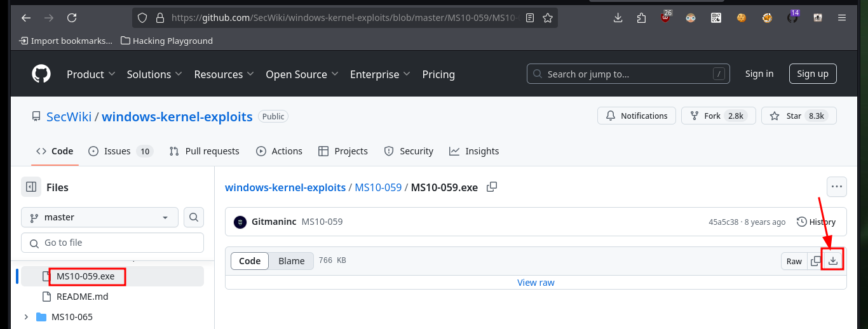Open the MS10-059 commit message link

(x=322, y=222)
